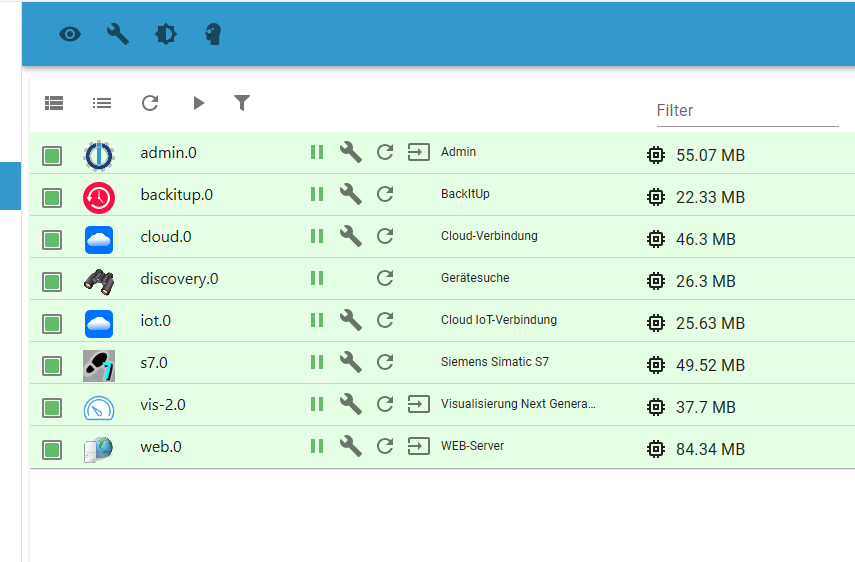The height and width of the screenshot is (562, 855).
Task: Click the green status square for cloud.0
Action: 52,240
